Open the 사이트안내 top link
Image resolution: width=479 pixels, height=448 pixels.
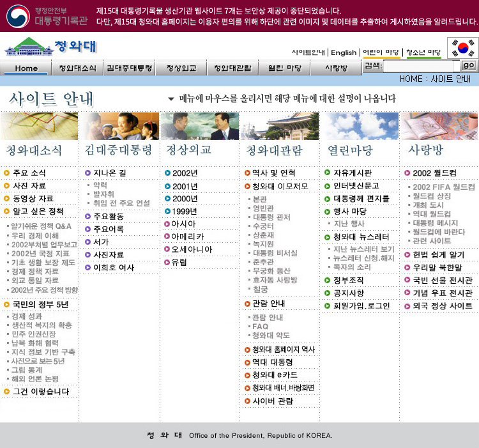pos(308,52)
